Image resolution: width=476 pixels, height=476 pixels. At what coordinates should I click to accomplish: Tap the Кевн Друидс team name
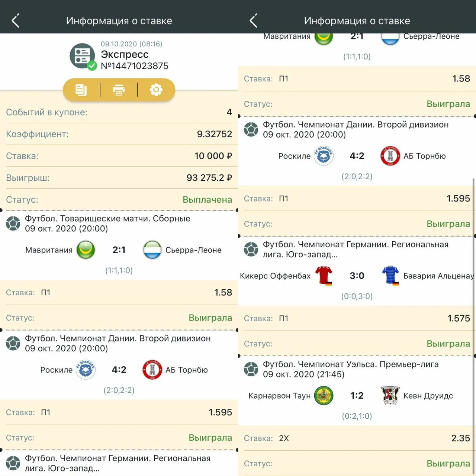pos(428,396)
